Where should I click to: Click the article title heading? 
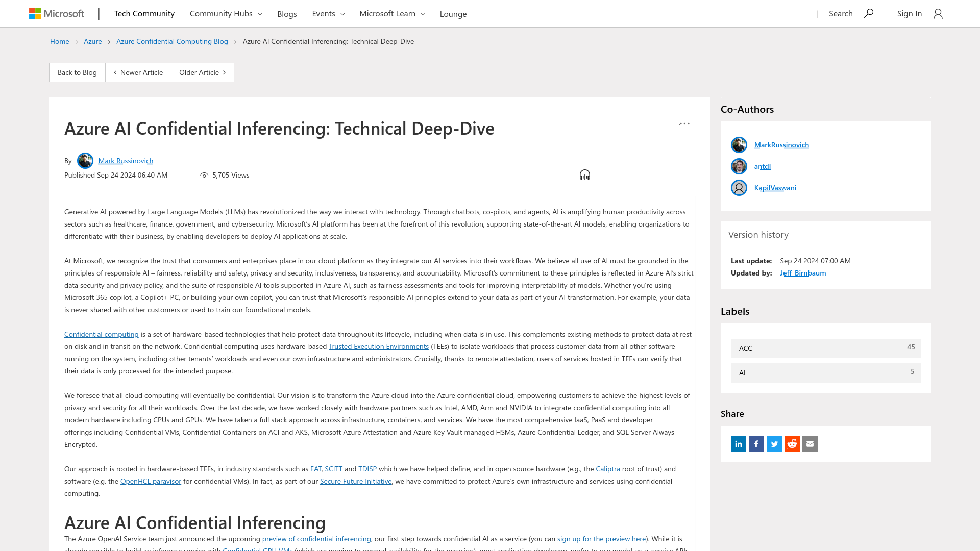pos(279,128)
